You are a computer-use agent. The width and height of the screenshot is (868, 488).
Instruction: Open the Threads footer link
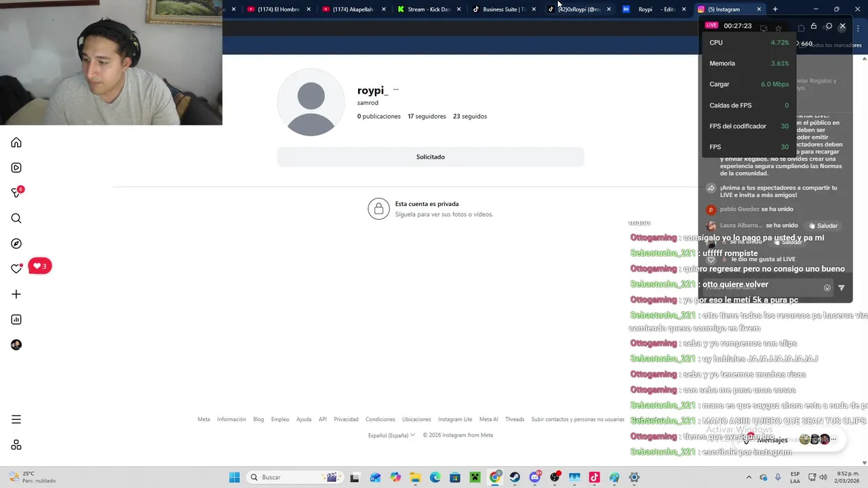515,420
